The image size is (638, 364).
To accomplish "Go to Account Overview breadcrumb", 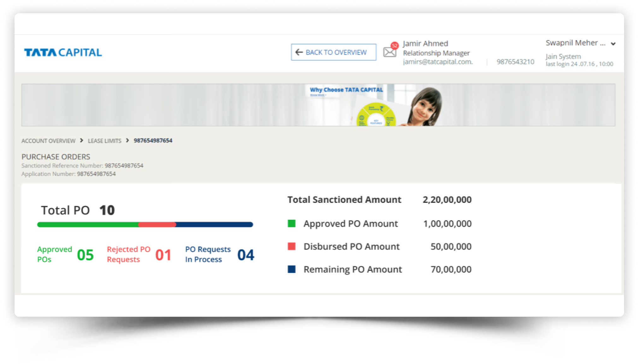I will (x=48, y=141).
